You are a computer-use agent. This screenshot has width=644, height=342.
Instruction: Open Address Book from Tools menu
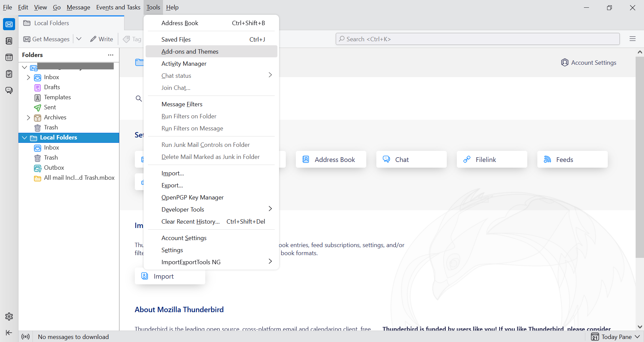pyautogui.click(x=211, y=23)
